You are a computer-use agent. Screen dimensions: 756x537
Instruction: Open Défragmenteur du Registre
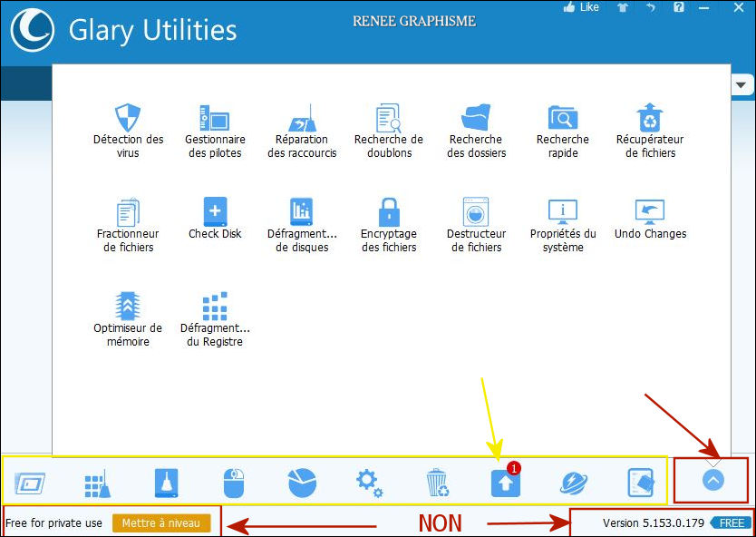click(x=215, y=319)
